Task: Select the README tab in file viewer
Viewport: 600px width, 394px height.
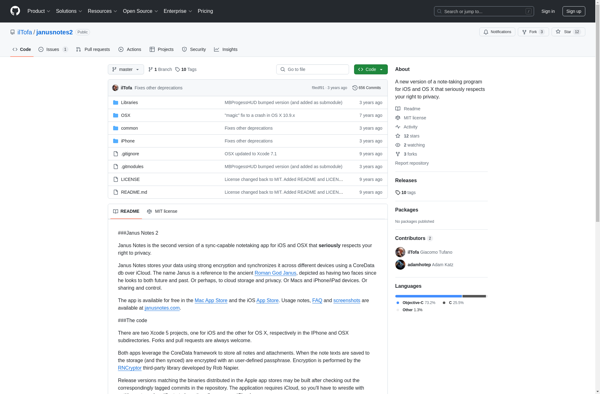Action: coord(126,211)
